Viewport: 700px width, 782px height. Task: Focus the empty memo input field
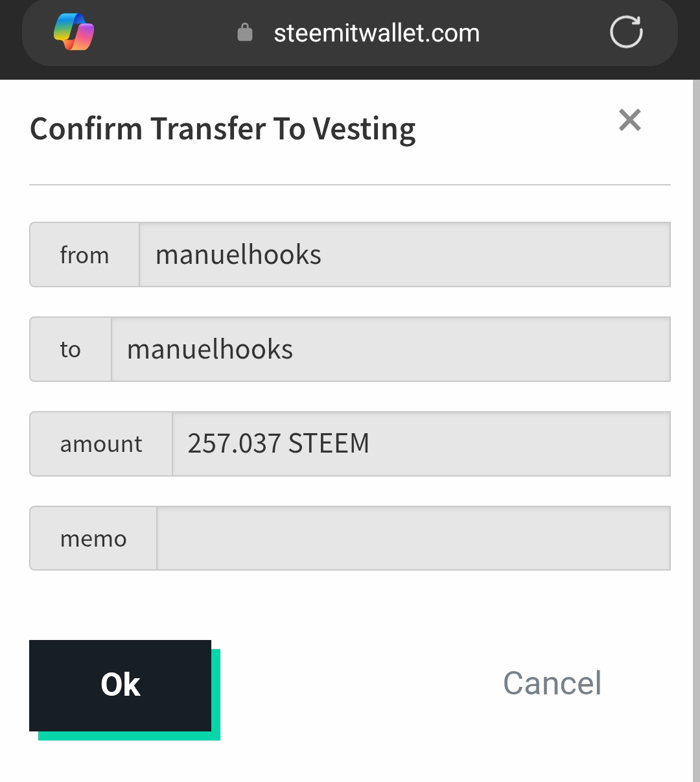pos(413,539)
